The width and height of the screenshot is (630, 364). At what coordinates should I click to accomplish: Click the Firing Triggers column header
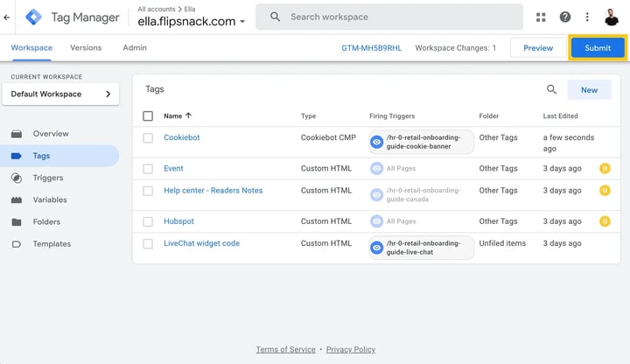coord(392,115)
